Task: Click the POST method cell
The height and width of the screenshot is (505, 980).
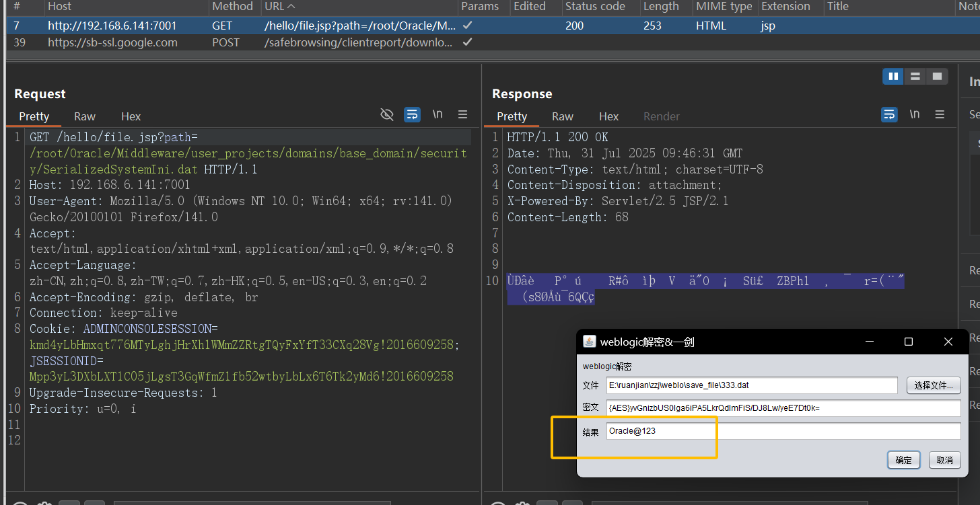Action: click(227, 42)
